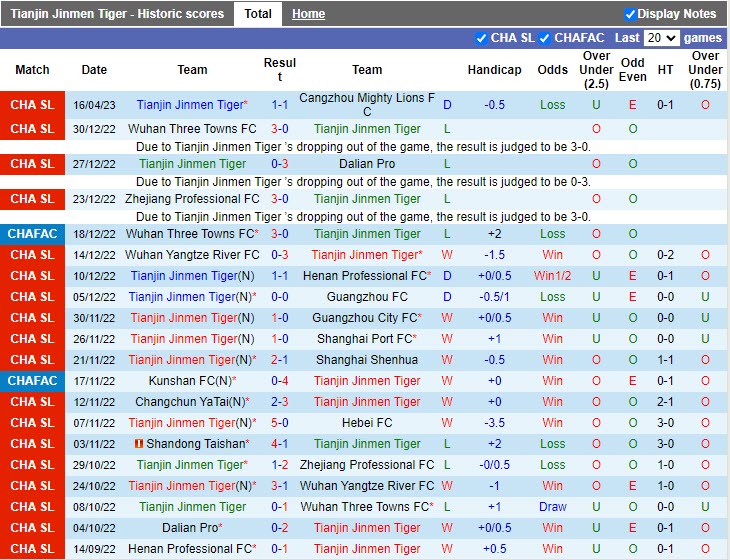Viewport: 730px width, 560px height.
Task: Open the Dalian Pro link on 27/12/22
Action: click(367, 164)
